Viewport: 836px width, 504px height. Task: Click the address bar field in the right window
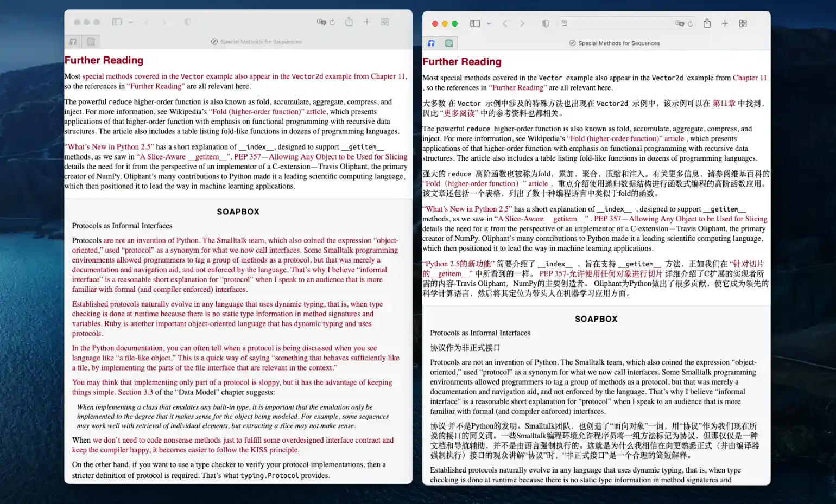pyautogui.click(x=627, y=23)
